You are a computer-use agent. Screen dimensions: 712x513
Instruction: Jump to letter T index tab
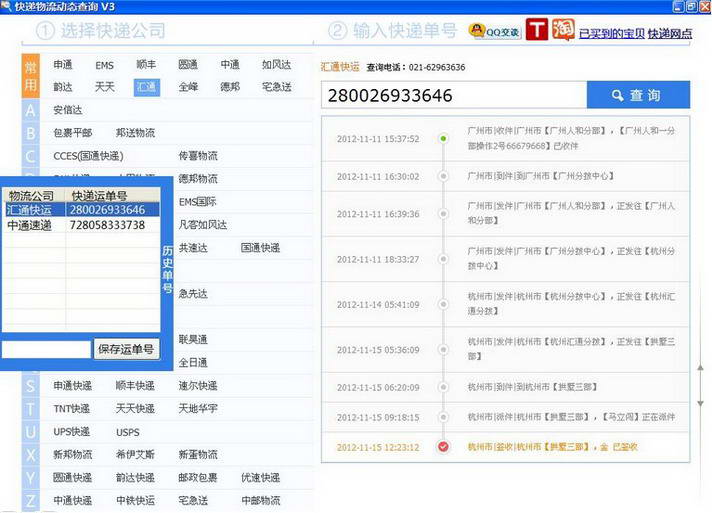(x=30, y=409)
